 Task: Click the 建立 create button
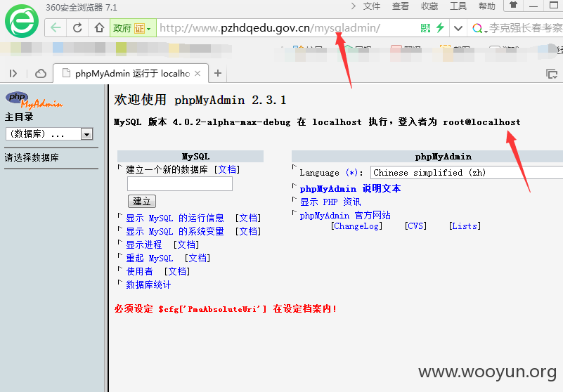pyautogui.click(x=142, y=201)
